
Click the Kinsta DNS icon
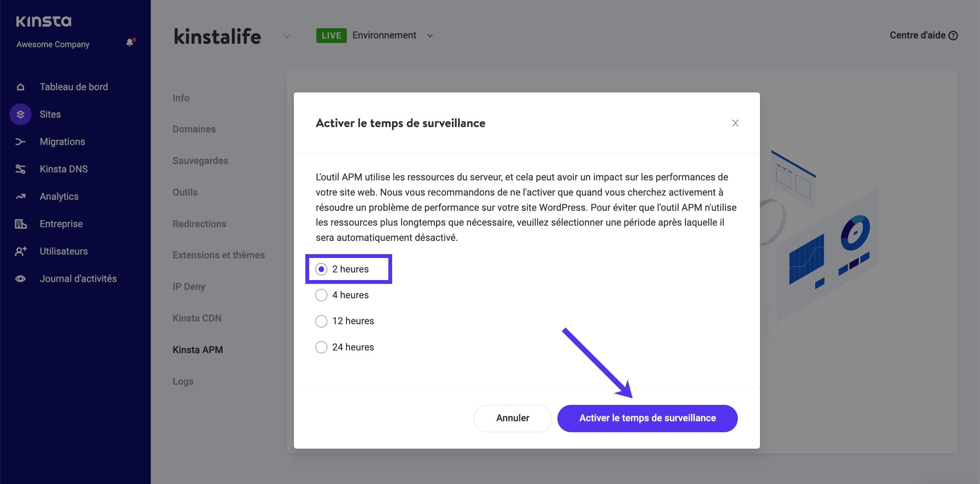(x=21, y=169)
